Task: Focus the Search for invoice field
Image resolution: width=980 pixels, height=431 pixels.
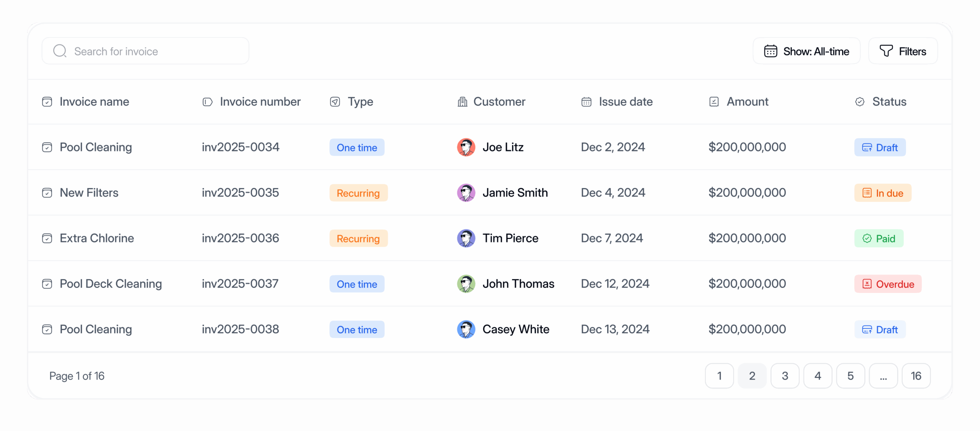Action: click(x=153, y=51)
